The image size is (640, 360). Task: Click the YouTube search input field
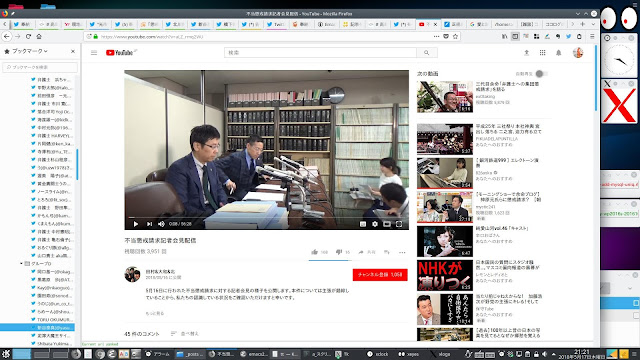click(x=320, y=53)
